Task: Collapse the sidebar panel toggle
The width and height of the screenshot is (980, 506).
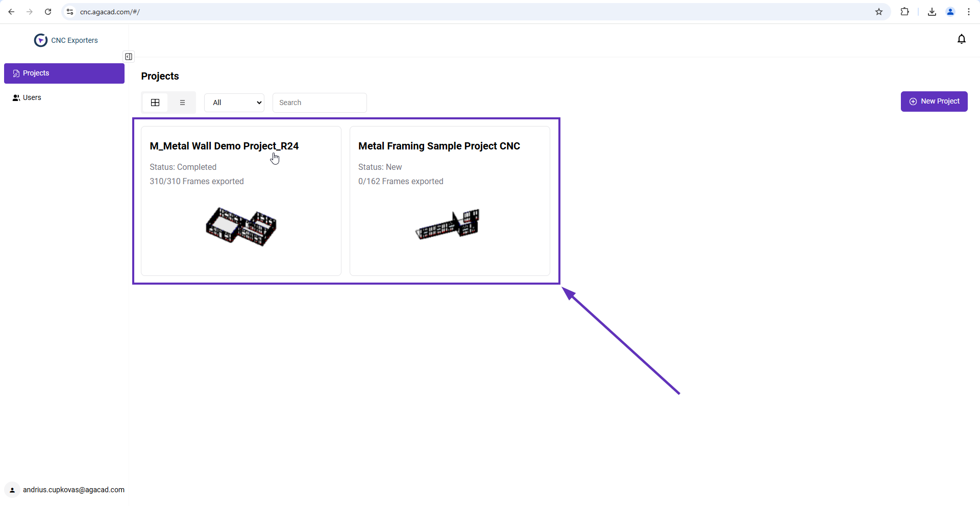Action: point(129,57)
